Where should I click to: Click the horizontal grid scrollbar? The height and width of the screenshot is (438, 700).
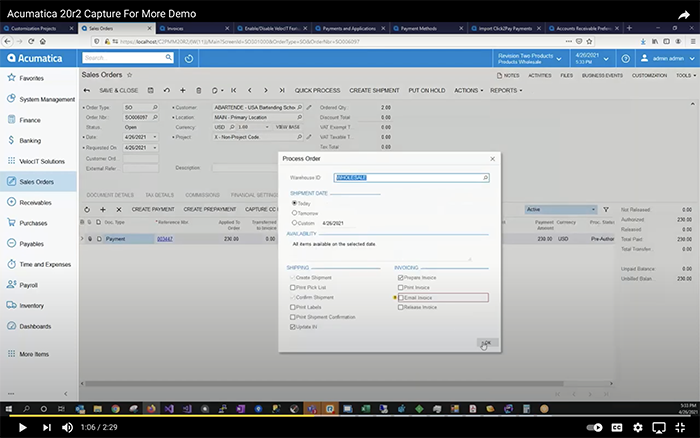[324, 384]
